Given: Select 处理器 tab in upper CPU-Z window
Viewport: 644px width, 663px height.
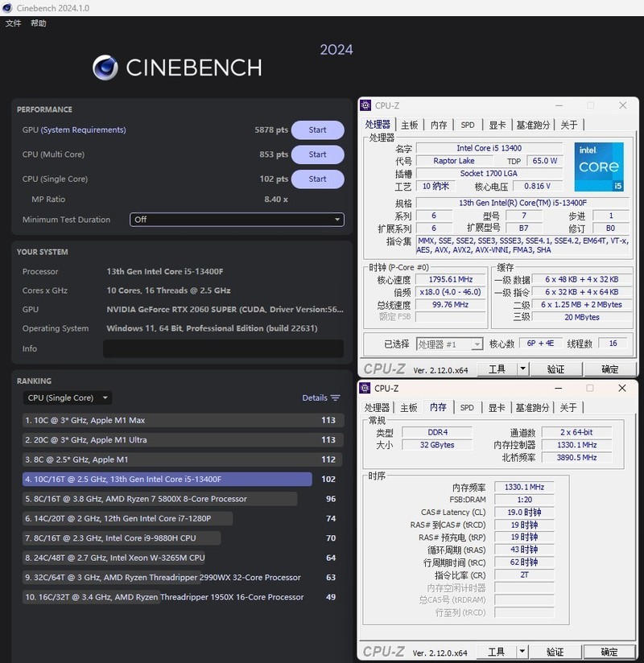Looking at the screenshot, I should click(x=378, y=124).
